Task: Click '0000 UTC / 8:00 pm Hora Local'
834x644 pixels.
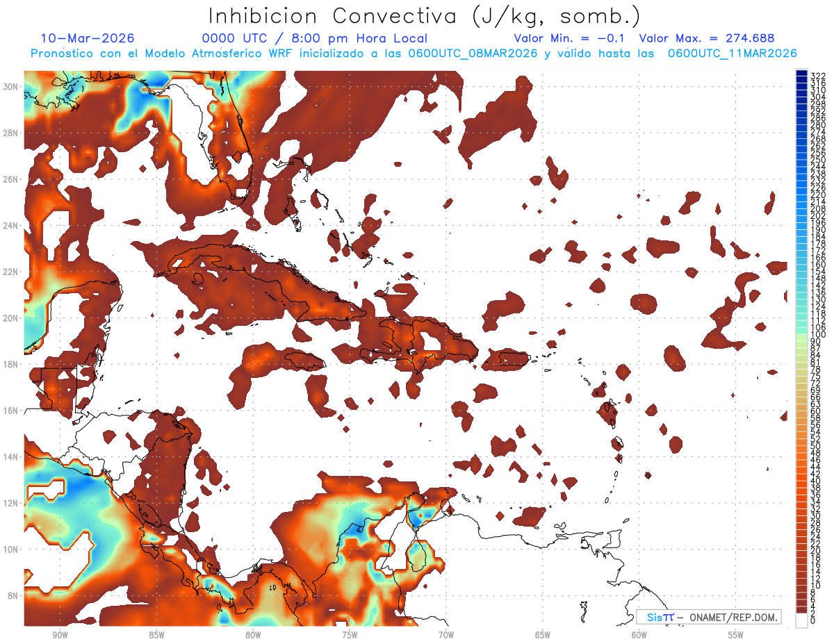Action: pos(314,38)
